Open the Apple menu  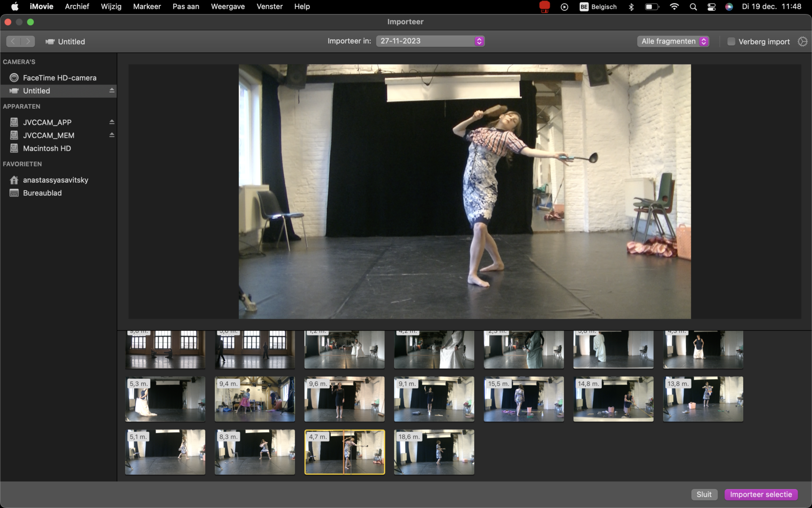coord(15,7)
